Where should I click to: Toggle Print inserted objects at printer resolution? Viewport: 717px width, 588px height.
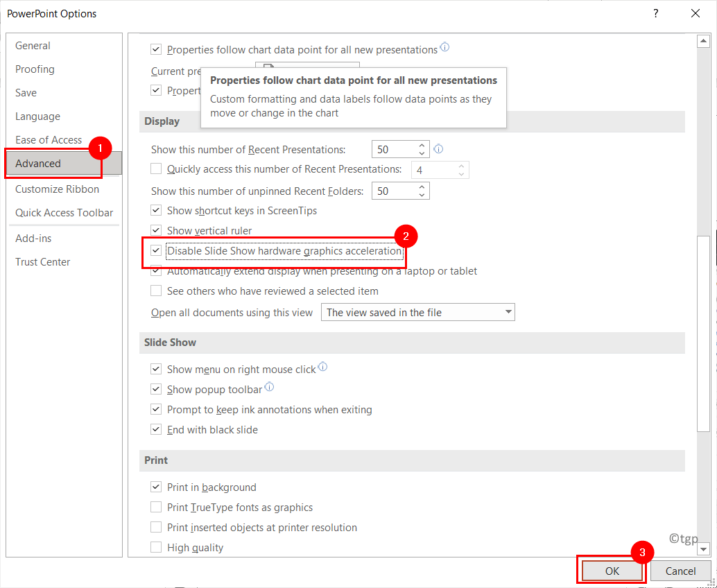coord(157,528)
